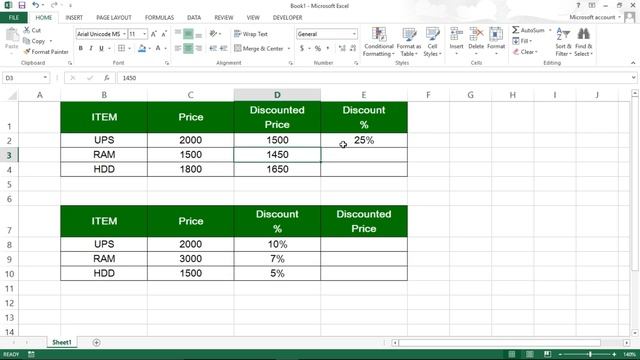
Task: Toggle Wrap Text
Action: click(x=251, y=34)
